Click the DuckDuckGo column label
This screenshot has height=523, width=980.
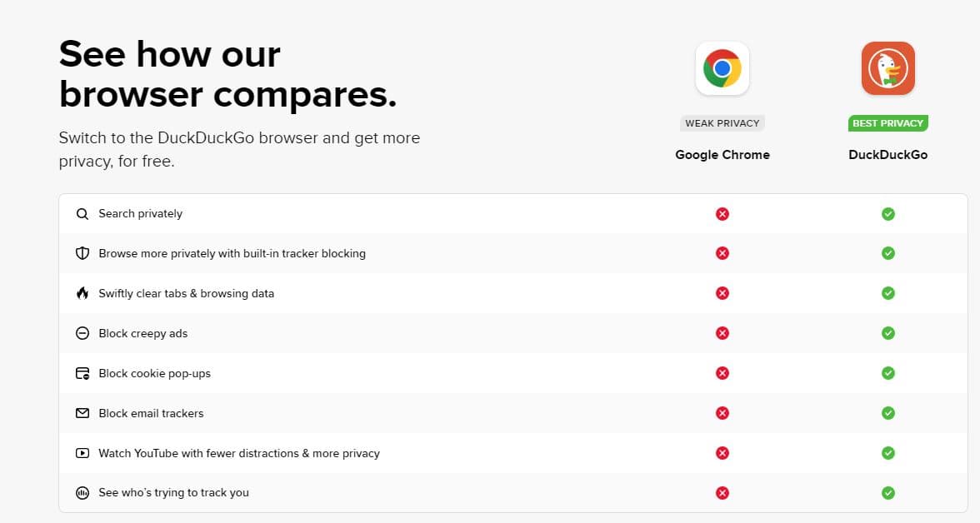point(887,155)
